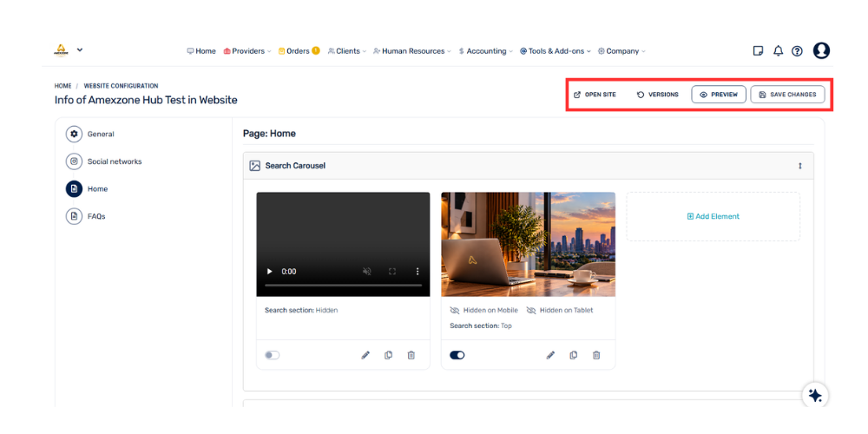The width and height of the screenshot is (868, 434).
Task: Click the OPEN SITE button
Action: pyautogui.click(x=595, y=95)
